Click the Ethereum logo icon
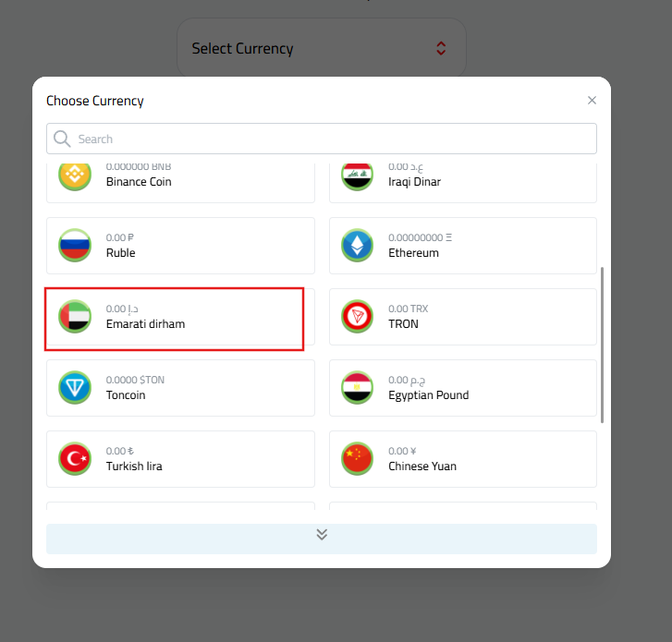This screenshot has height=642, width=672. [x=357, y=245]
